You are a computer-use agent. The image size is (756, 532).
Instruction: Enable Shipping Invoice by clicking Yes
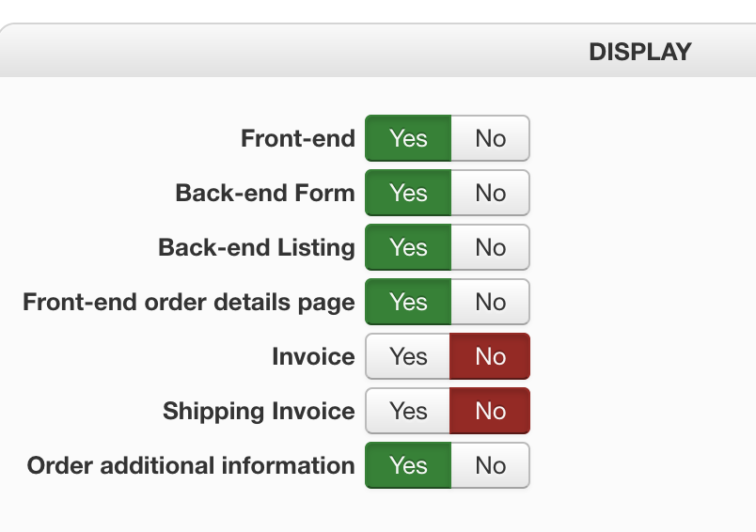(408, 411)
